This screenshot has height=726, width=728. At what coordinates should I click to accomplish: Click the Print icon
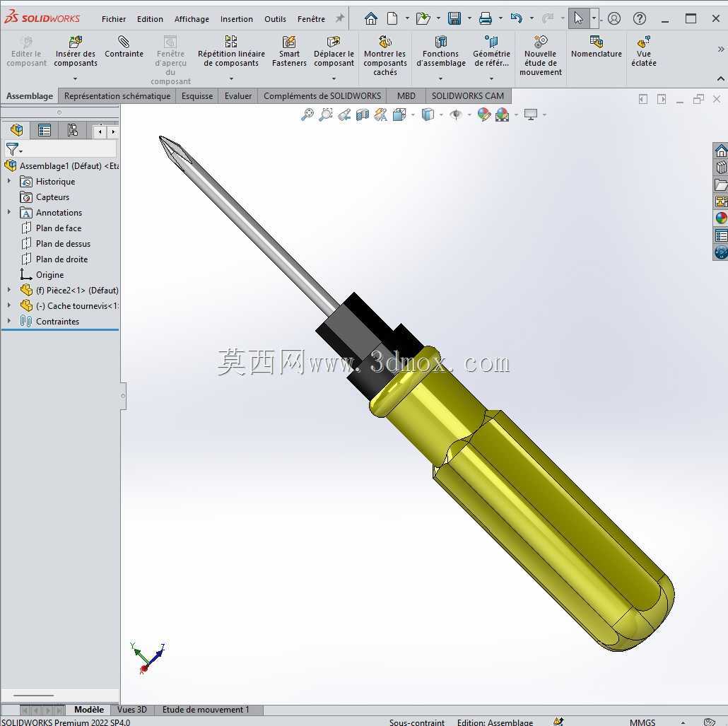[x=485, y=18]
